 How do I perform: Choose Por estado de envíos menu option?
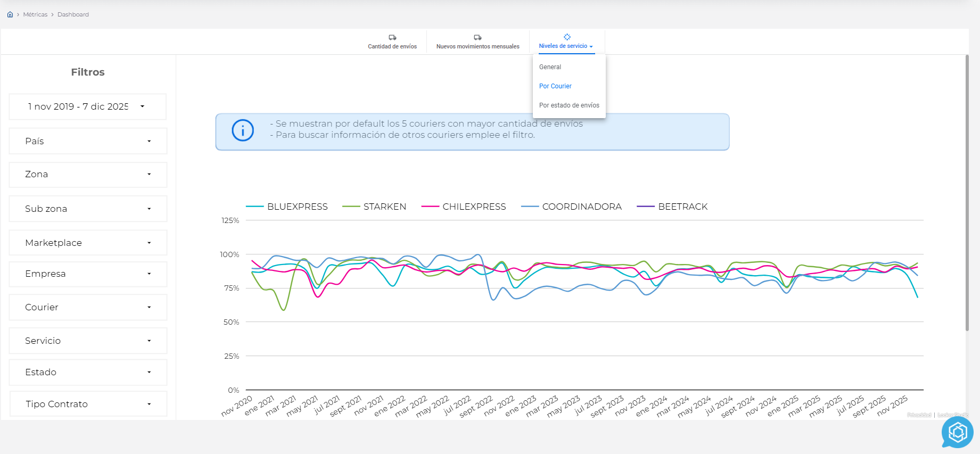pyautogui.click(x=569, y=105)
